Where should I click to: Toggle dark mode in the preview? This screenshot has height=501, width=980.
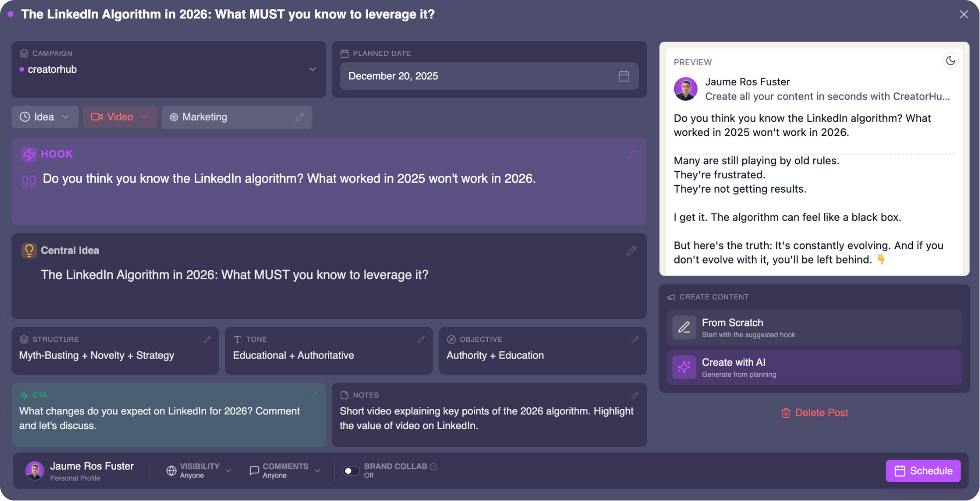tap(950, 61)
